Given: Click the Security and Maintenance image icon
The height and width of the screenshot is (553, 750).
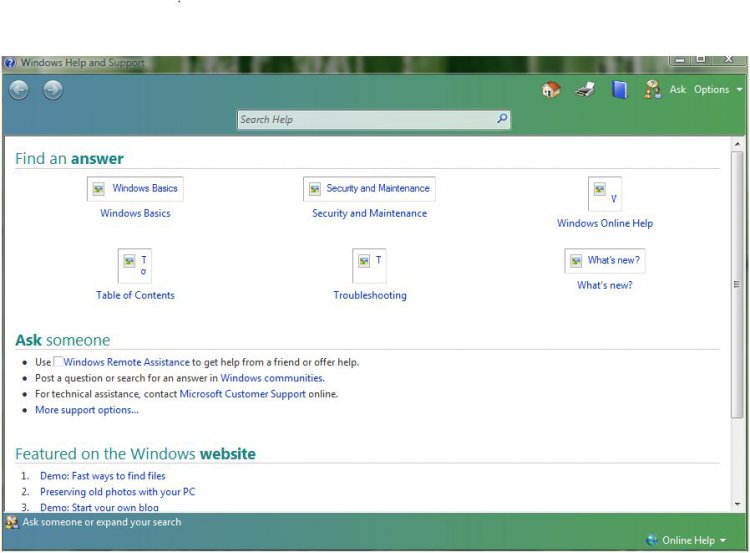Looking at the screenshot, I should click(x=369, y=188).
